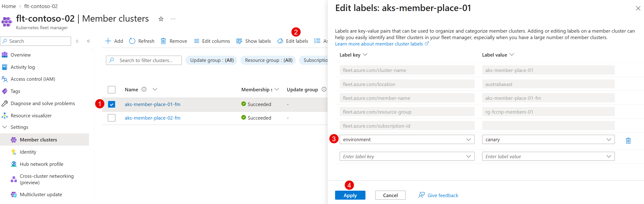Open the more options ellipsis in the header
This screenshot has height=204, width=644.
click(x=173, y=19)
